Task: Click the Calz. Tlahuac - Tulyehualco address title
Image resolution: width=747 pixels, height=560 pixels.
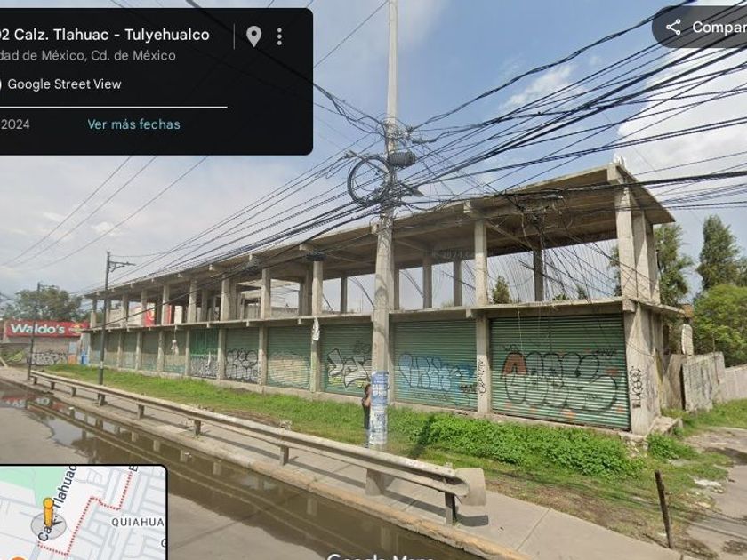Action: coord(111,35)
